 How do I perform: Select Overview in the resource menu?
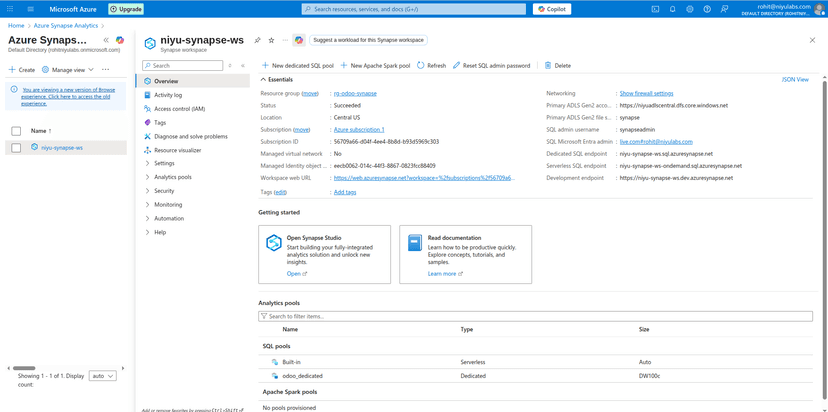(193, 81)
